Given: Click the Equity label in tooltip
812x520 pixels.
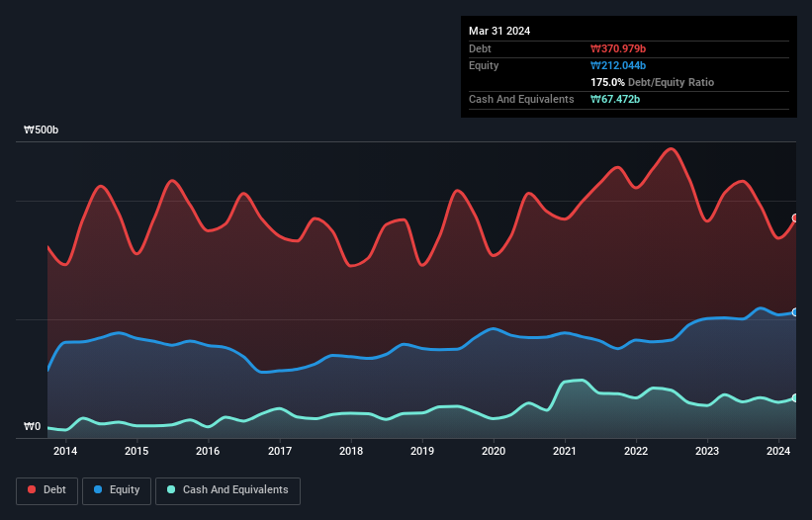Looking at the screenshot, I should [484, 65].
